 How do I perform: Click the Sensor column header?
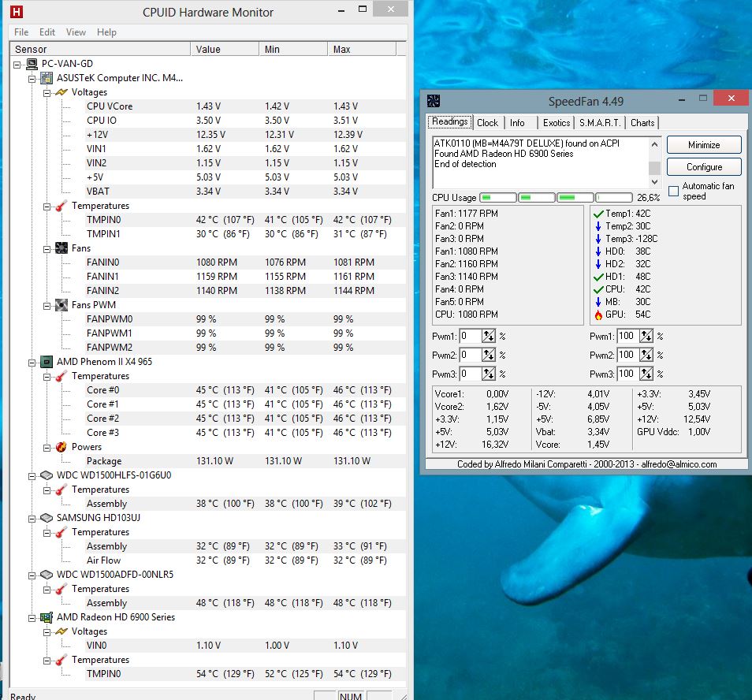[100, 49]
